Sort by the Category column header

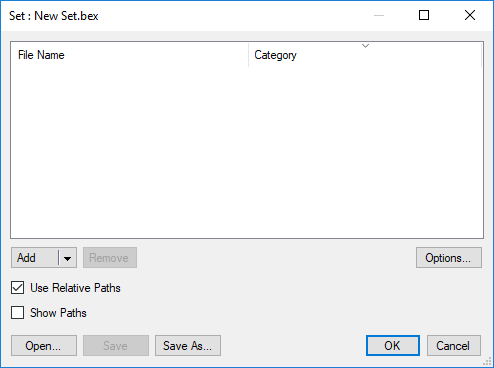(x=365, y=55)
